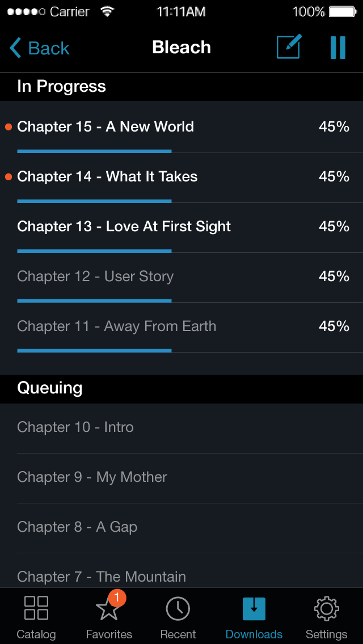363x644 pixels.
Task: Switch to the Downloads tab
Action: [254, 615]
